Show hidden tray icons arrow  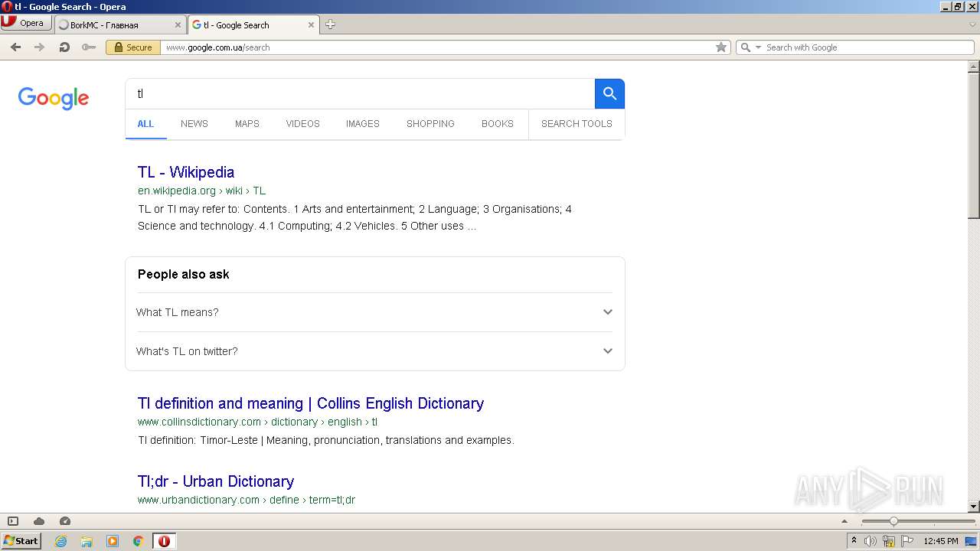pos(854,541)
